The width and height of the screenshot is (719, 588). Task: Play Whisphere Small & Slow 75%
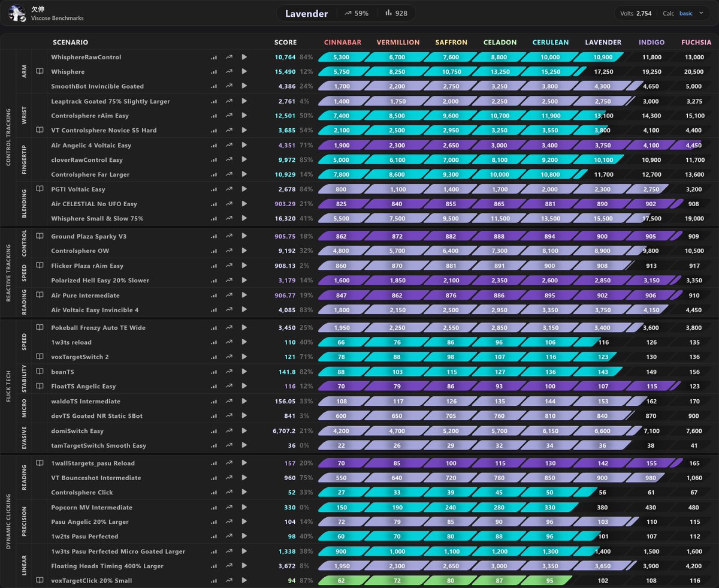click(x=244, y=219)
